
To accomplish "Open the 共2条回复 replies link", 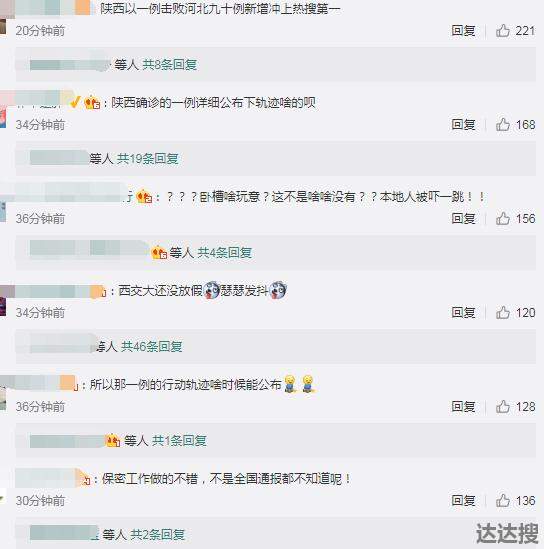I will [x=158, y=535].
